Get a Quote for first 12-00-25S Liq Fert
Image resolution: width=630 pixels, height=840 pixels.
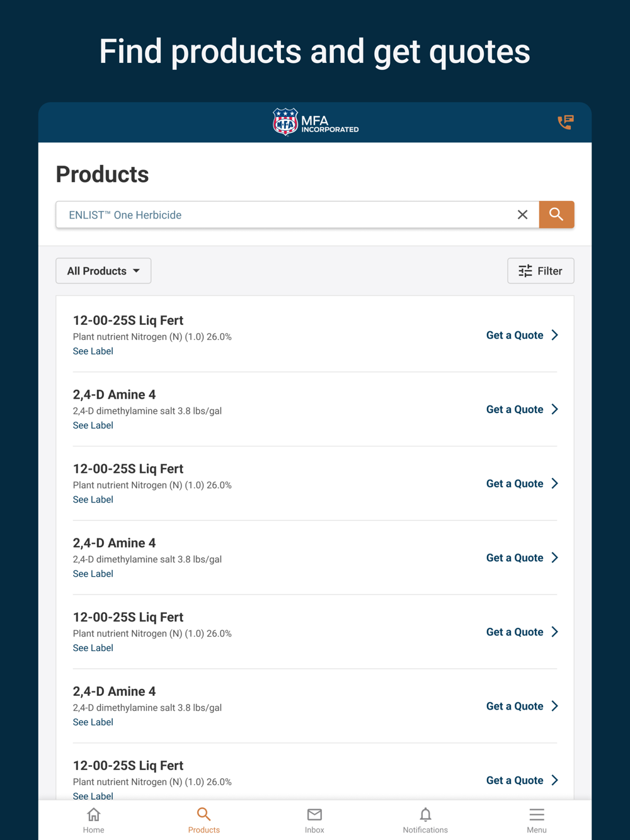(x=515, y=335)
